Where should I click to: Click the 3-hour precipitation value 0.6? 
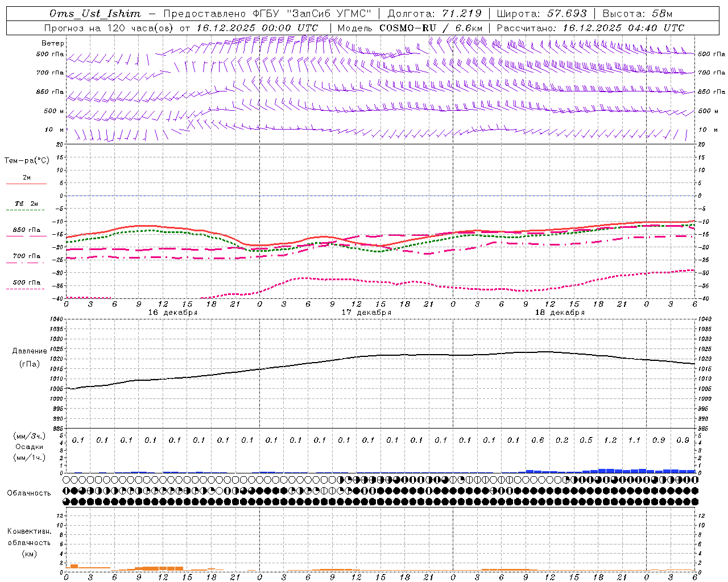[537, 440]
